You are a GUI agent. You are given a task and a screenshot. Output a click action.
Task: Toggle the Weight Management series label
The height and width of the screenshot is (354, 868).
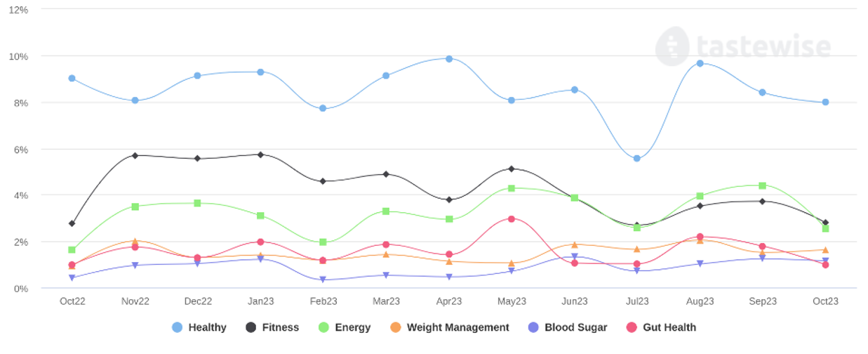tap(458, 327)
